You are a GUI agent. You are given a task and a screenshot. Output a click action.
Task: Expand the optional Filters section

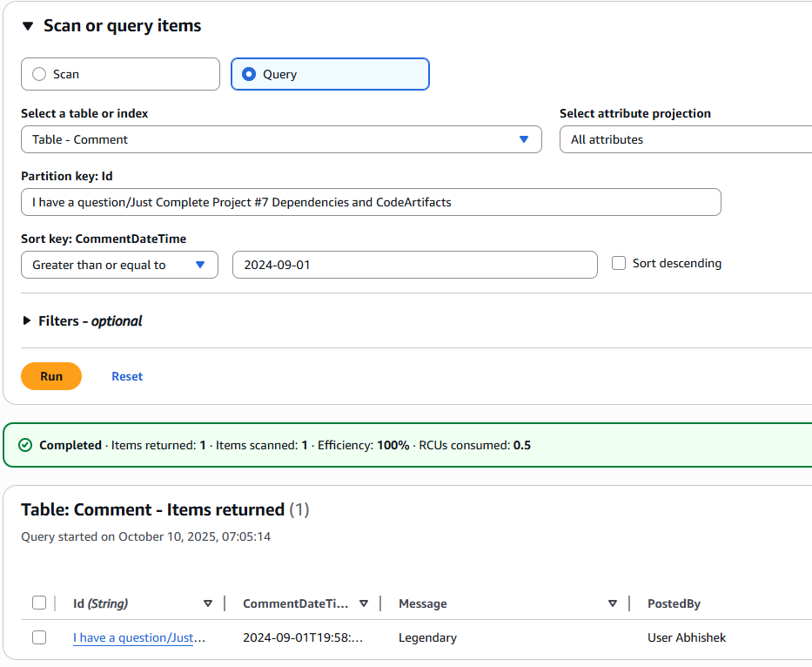(27, 321)
